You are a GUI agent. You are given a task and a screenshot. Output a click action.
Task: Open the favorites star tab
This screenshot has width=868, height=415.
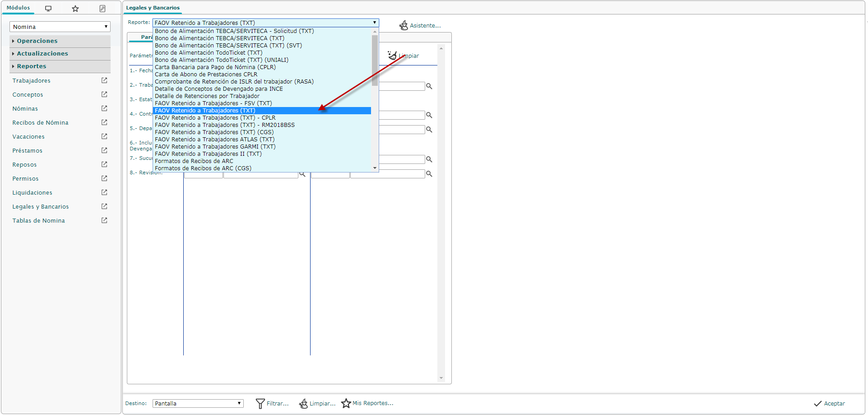click(75, 9)
